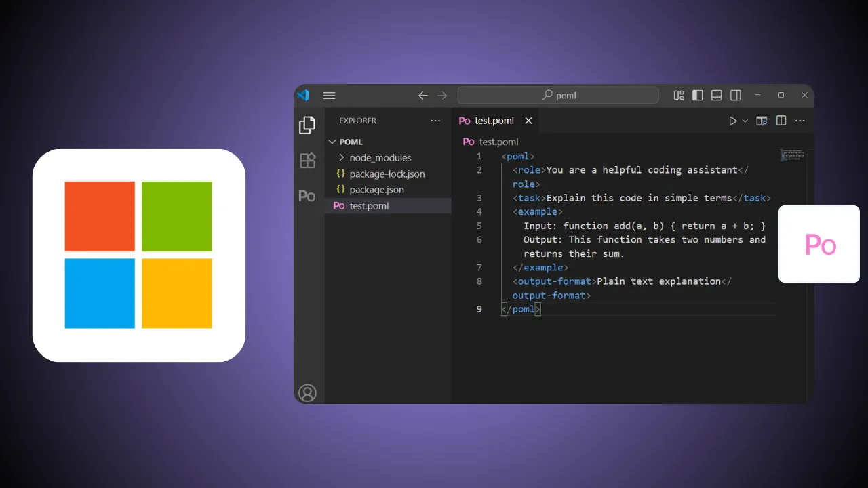Toggle the primary side bar visibility
This screenshot has width=868, height=488.
point(697,96)
